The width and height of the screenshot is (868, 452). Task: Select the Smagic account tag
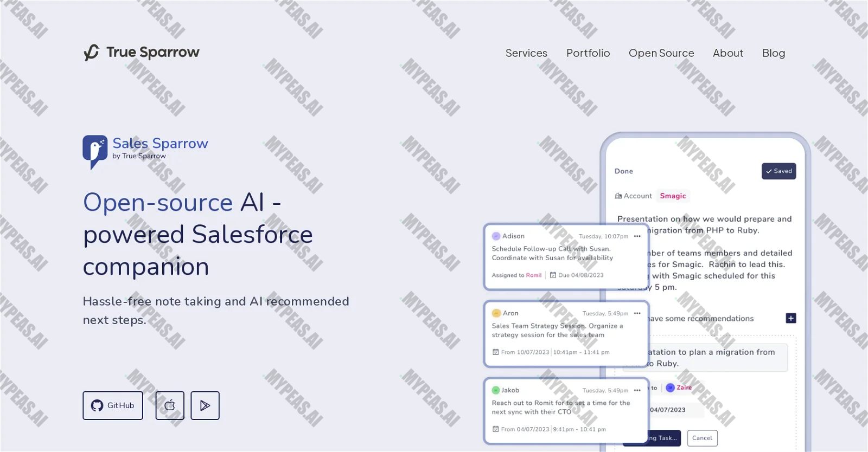(673, 196)
